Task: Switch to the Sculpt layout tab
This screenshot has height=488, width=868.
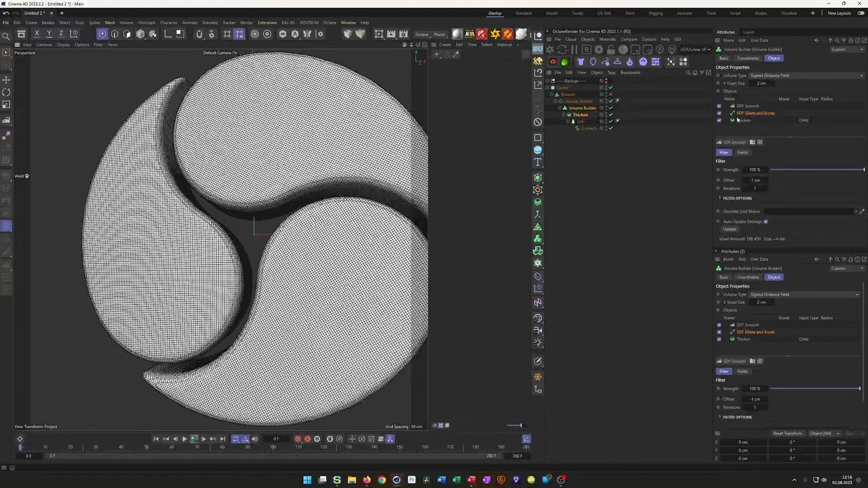Action: [578, 13]
